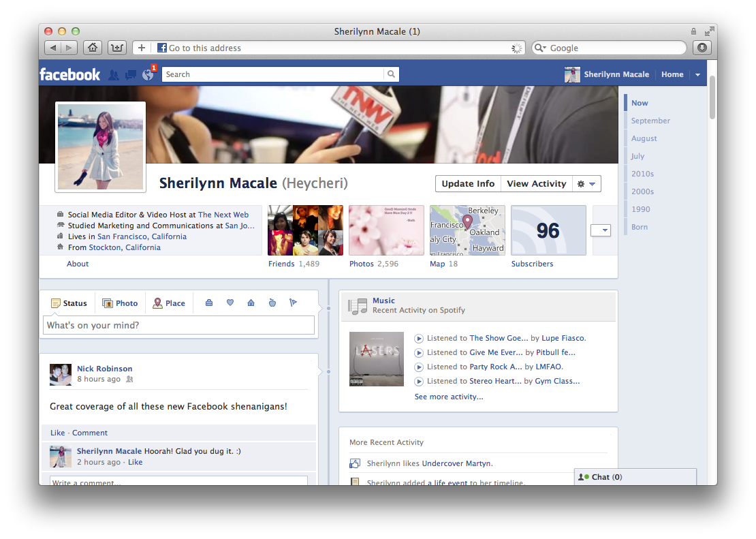This screenshot has height=539, width=756.
Task: Open the crown Speed Dial toolbar icon
Action: pos(116,48)
